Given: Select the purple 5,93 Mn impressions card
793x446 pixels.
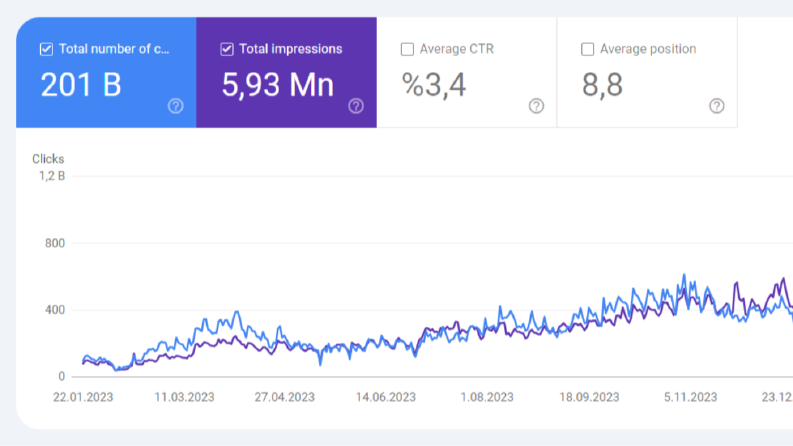Looking at the screenshot, I should pyautogui.click(x=286, y=72).
